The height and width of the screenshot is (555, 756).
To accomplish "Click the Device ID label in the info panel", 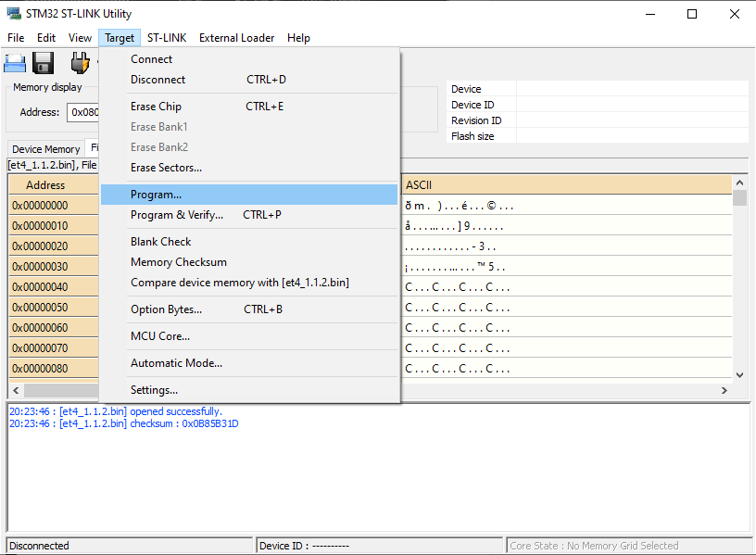I will click(x=472, y=105).
